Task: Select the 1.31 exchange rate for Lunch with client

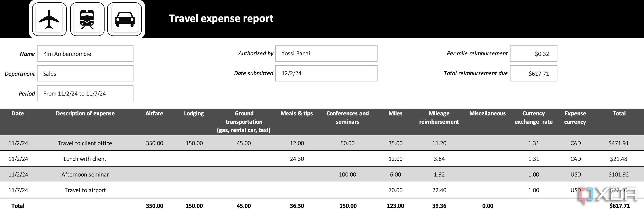Action: click(x=534, y=159)
